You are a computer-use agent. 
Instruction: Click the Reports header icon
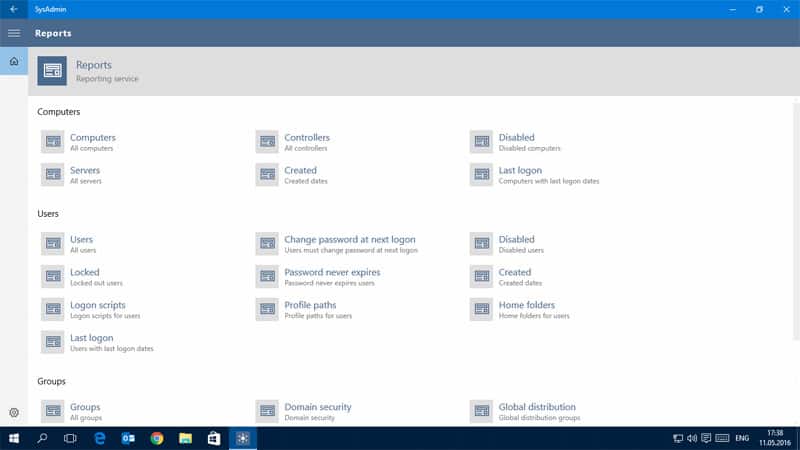(52, 70)
